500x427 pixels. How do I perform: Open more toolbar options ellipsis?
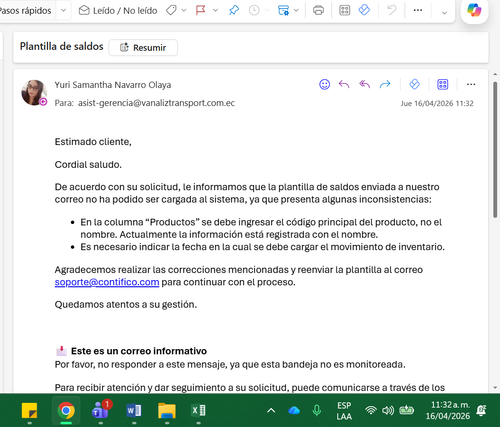418,10
